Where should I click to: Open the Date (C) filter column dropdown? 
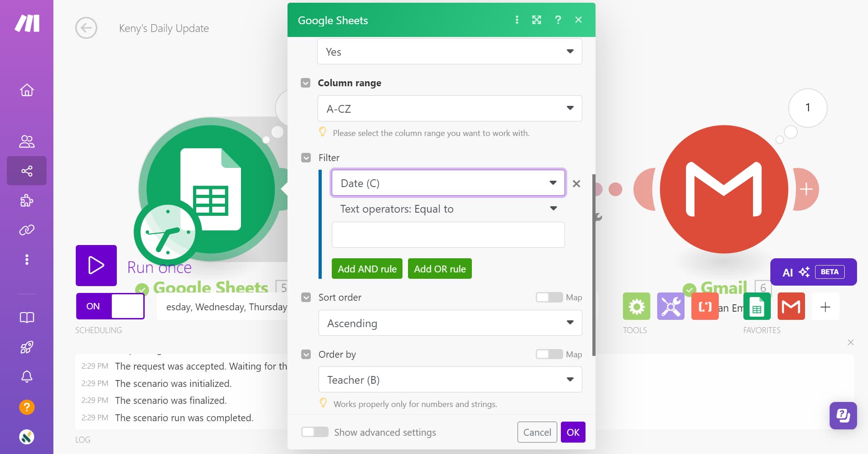click(x=448, y=183)
